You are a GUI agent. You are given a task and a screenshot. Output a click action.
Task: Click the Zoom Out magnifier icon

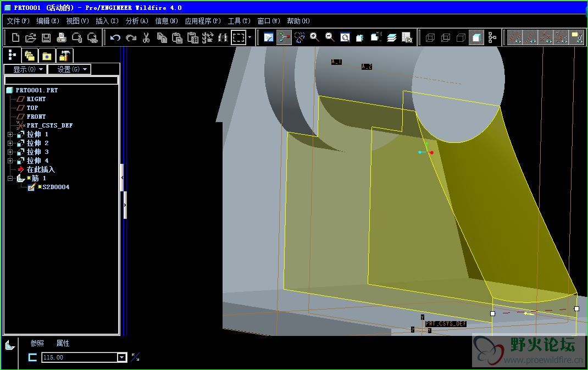[330, 37]
